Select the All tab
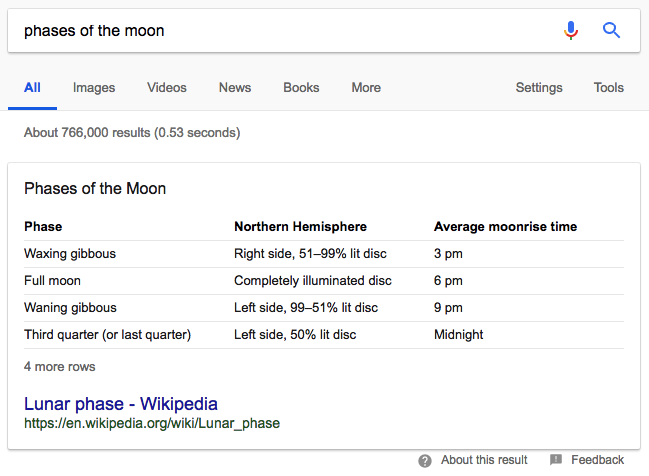 coord(32,88)
